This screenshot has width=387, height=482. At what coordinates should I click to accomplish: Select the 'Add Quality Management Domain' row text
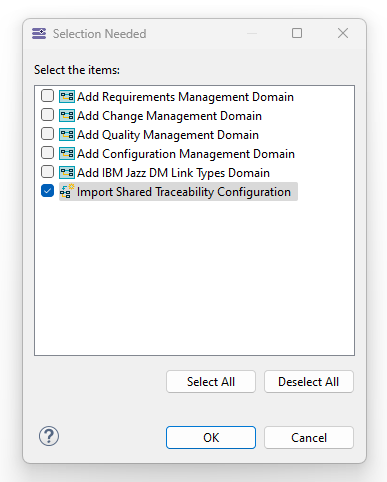pyautogui.click(x=168, y=135)
